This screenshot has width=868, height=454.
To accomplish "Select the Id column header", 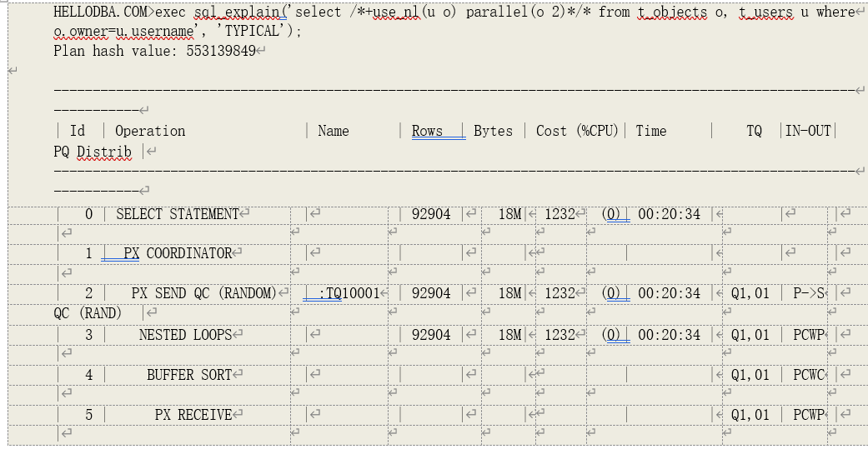I will coord(78,131).
